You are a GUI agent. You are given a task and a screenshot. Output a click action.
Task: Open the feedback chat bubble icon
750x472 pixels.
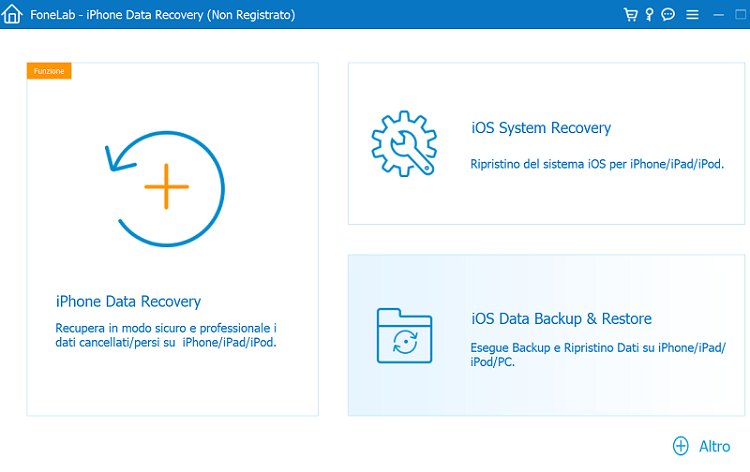click(668, 15)
